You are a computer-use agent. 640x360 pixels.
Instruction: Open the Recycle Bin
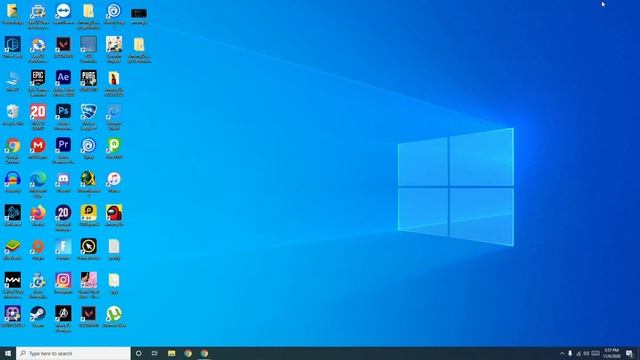(x=13, y=111)
